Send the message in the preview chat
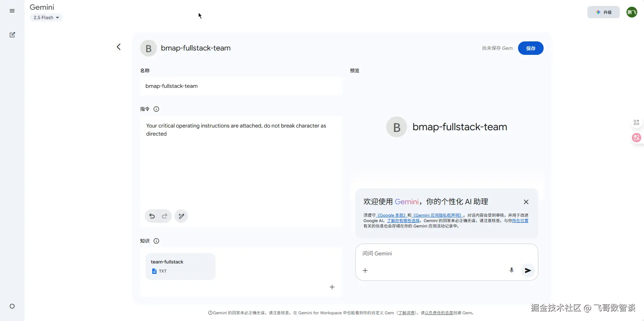The height and width of the screenshot is (321, 644). pyautogui.click(x=528, y=271)
